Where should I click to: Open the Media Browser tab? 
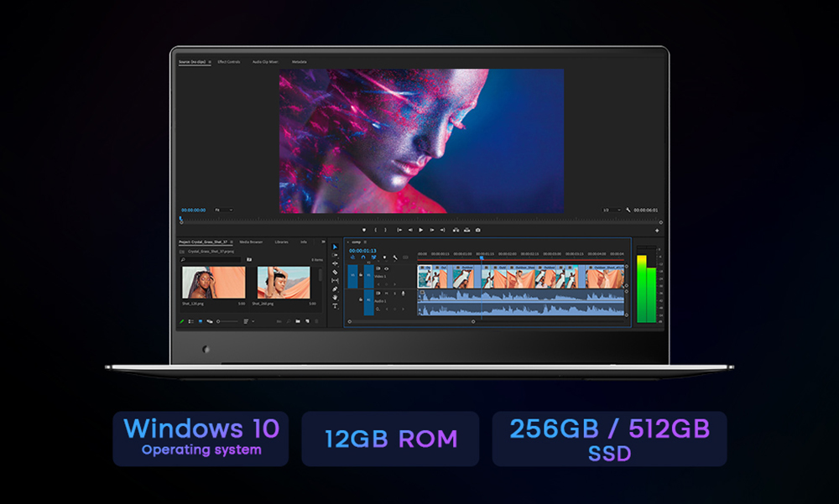[x=251, y=242]
